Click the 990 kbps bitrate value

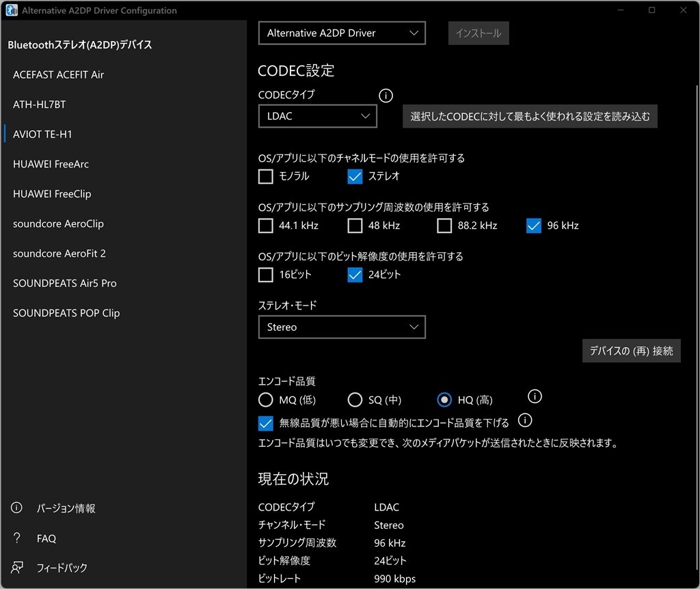pyautogui.click(x=394, y=579)
